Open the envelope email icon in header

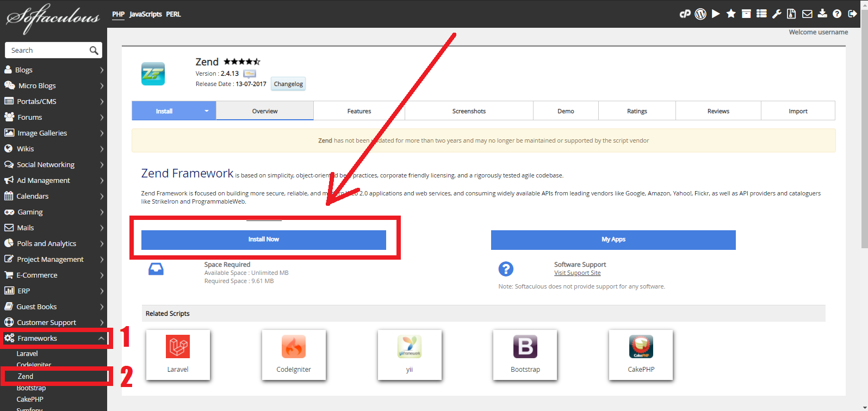point(807,14)
